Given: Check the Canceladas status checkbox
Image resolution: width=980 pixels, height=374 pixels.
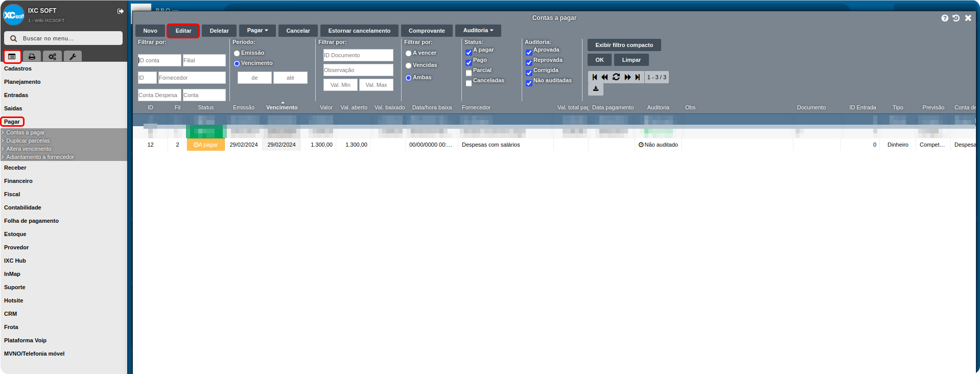Looking at the screenshot, I should click(469, 83).
